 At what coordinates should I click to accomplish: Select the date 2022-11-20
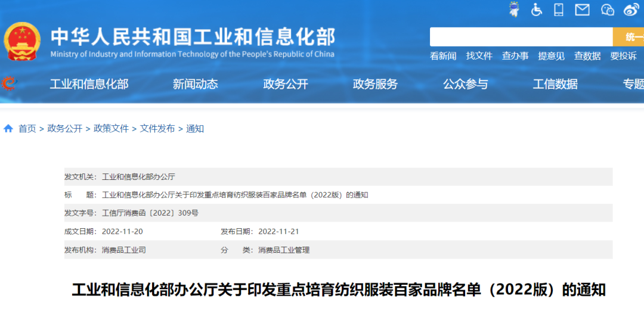point(122,232)
